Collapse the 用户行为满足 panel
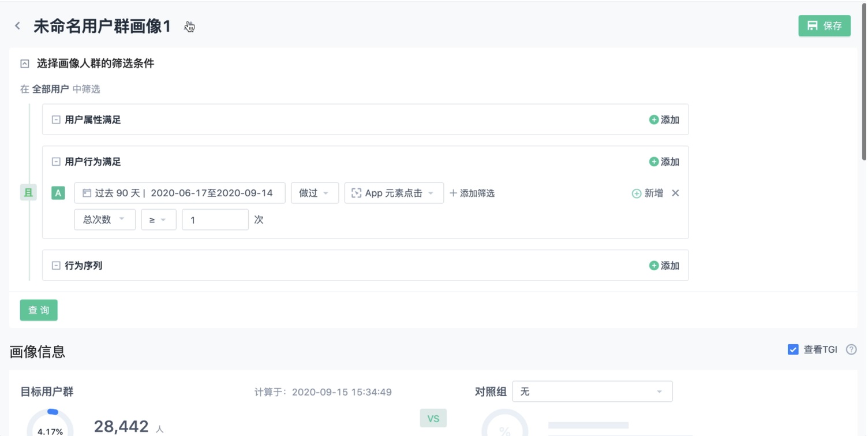 point(55,162)
